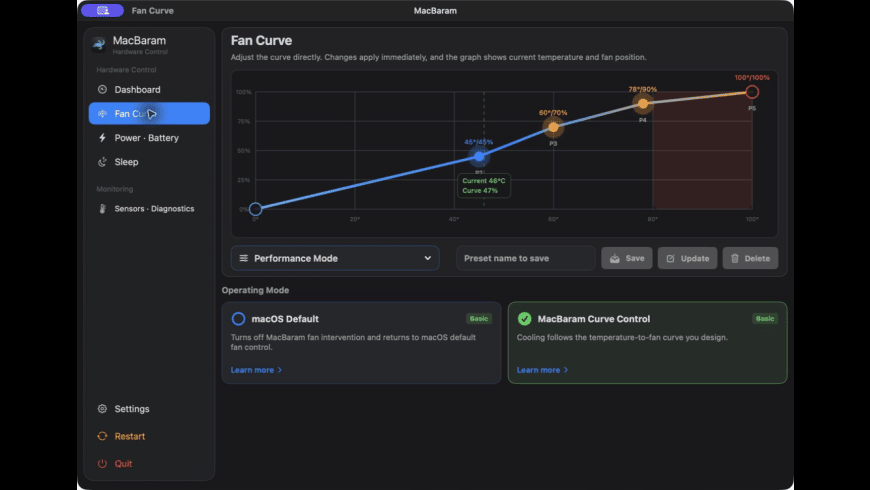The height and width of the screenshot is (490, 870).
Task: Choose the MacBaram Curve Control mode card
Action: click(648, 342)
